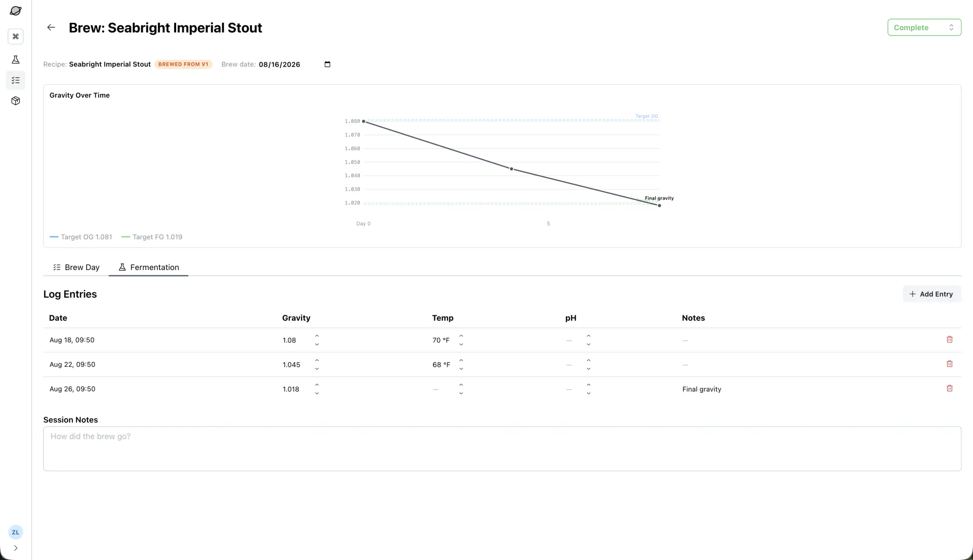Increase gravity for Aug 22 entry
Image resolution: width=973 pixels, height=560 pixels.
click(x=317, y=361)
